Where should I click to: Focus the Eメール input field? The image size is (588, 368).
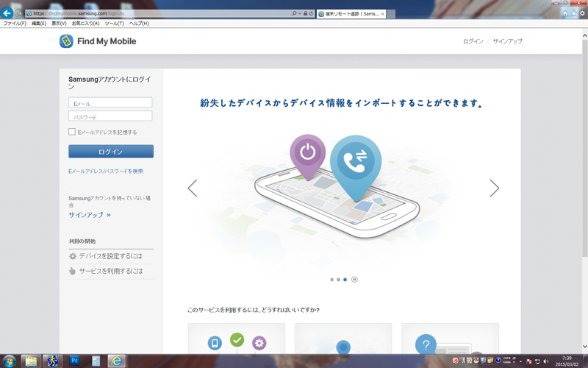110,102
